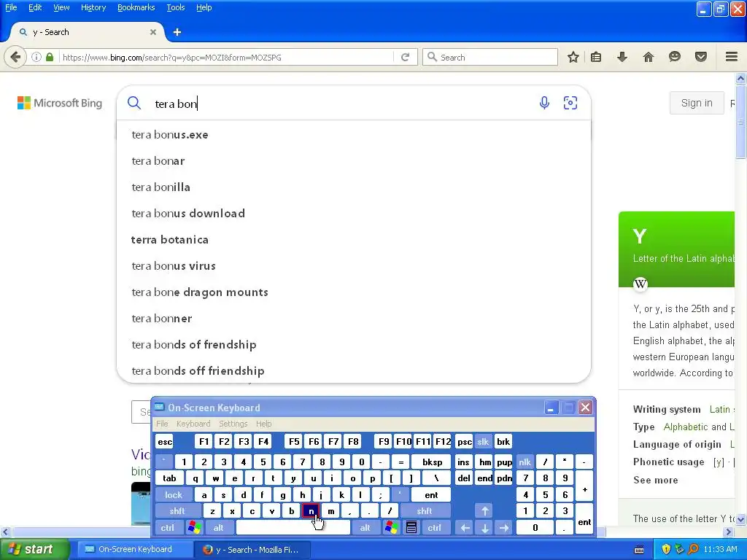Open the Firefox hamburger menu

732,57
